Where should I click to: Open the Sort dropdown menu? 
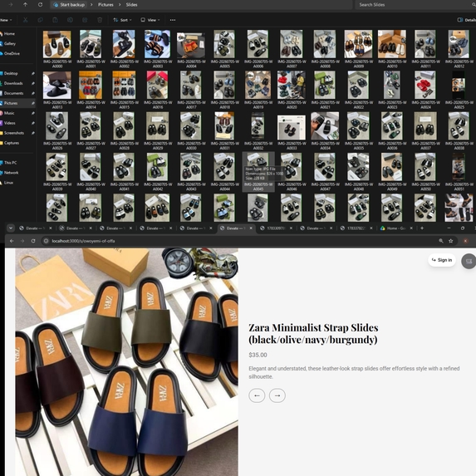pos(122,20)
